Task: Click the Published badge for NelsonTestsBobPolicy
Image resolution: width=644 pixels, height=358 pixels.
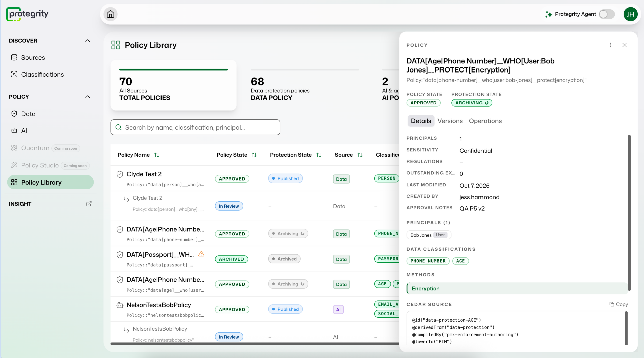Action: (286, 309)
